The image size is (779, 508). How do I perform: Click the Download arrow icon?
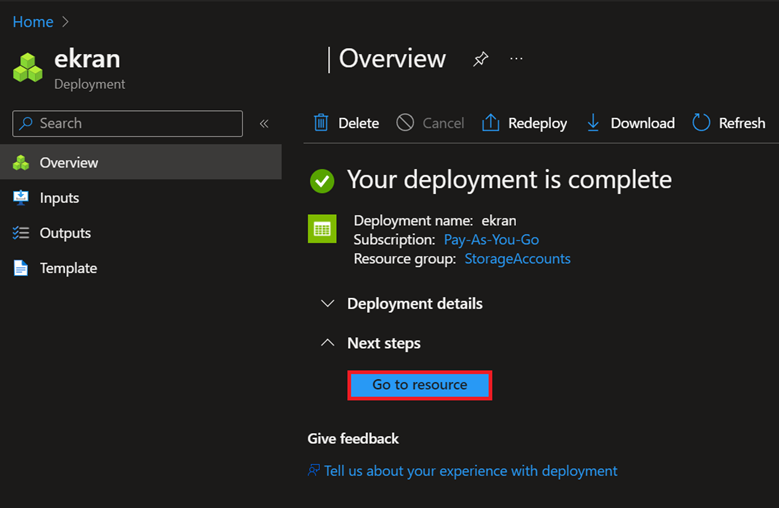593,123
